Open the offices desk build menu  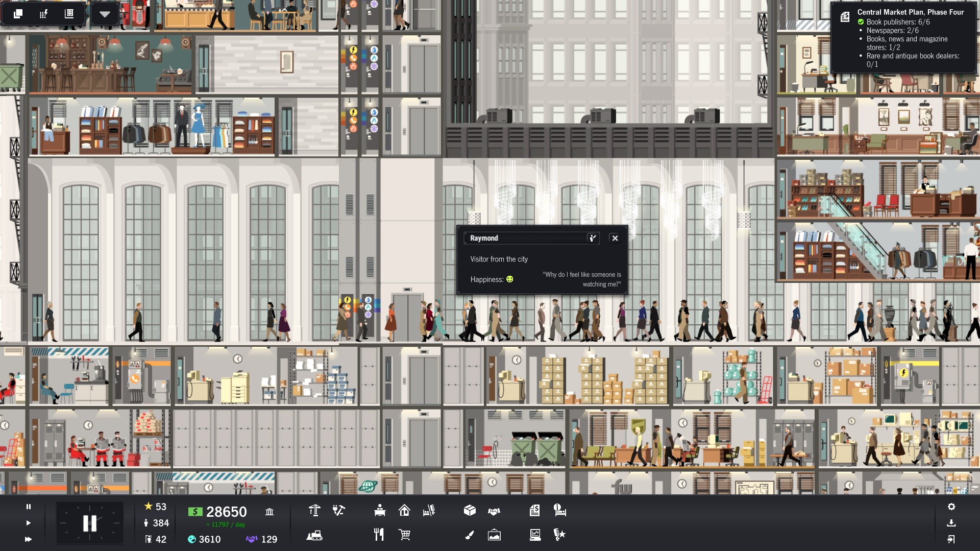pos(379,510)
